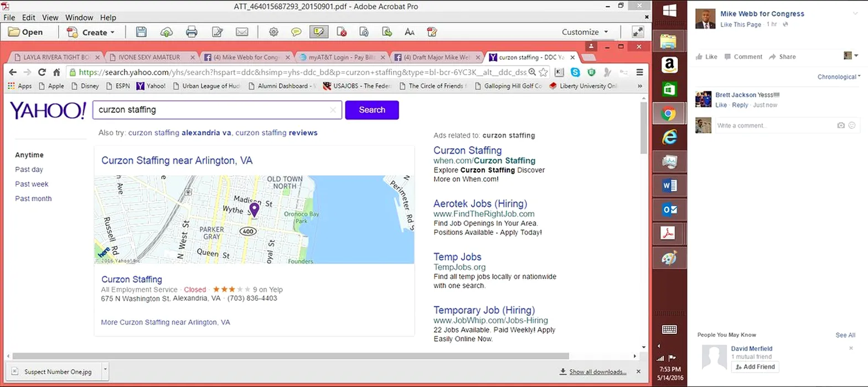Toggle the highlight text tool in Acrobat
Viewport: 868px width, 387px height.
319,32
